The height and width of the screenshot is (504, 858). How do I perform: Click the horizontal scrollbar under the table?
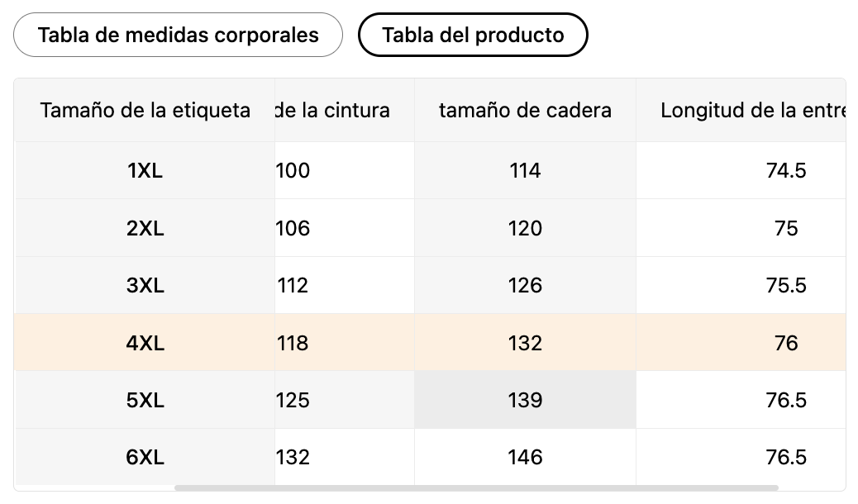[x=476, y=487]
